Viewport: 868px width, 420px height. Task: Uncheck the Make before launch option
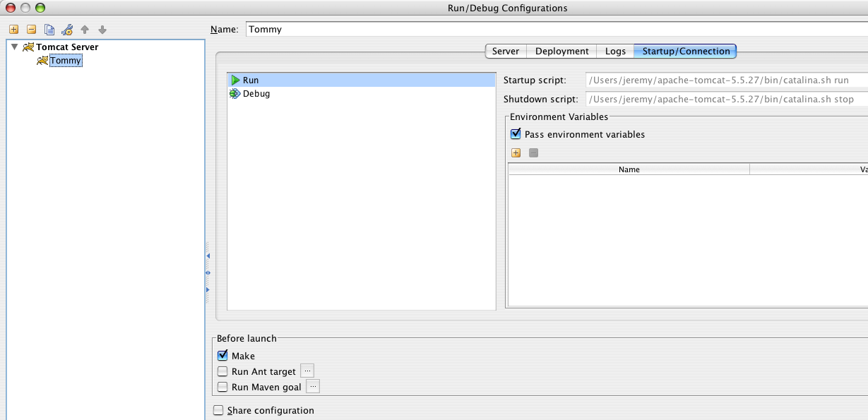coord(223,356)
